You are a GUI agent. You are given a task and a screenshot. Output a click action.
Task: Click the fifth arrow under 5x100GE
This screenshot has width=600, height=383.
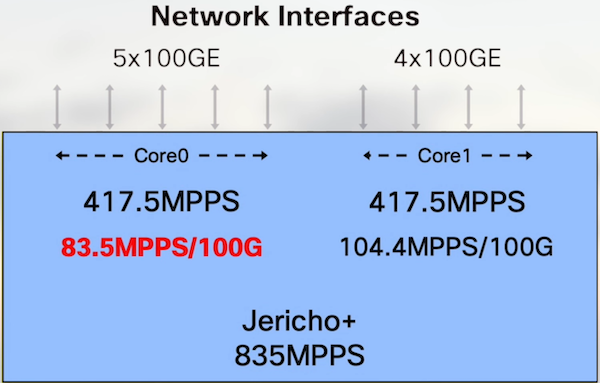pyautogui.click(x=268, y=107)
